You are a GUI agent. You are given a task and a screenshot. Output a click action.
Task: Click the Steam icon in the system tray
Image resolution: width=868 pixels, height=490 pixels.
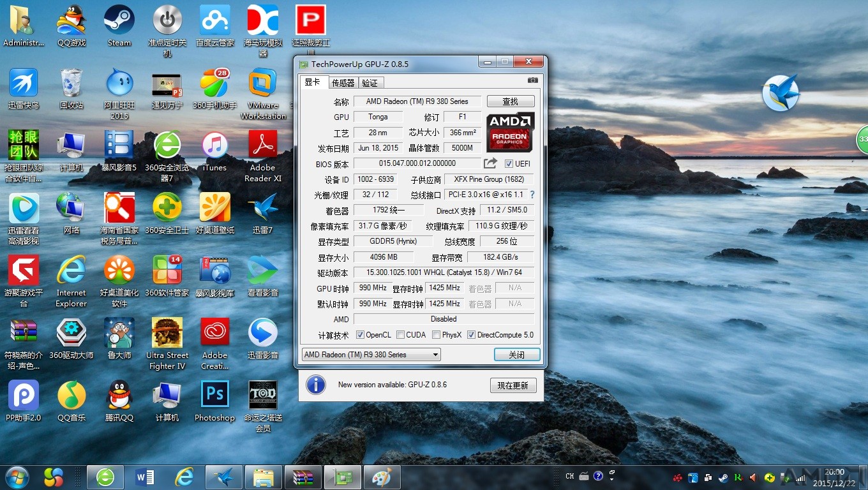(x=724, y=477)
